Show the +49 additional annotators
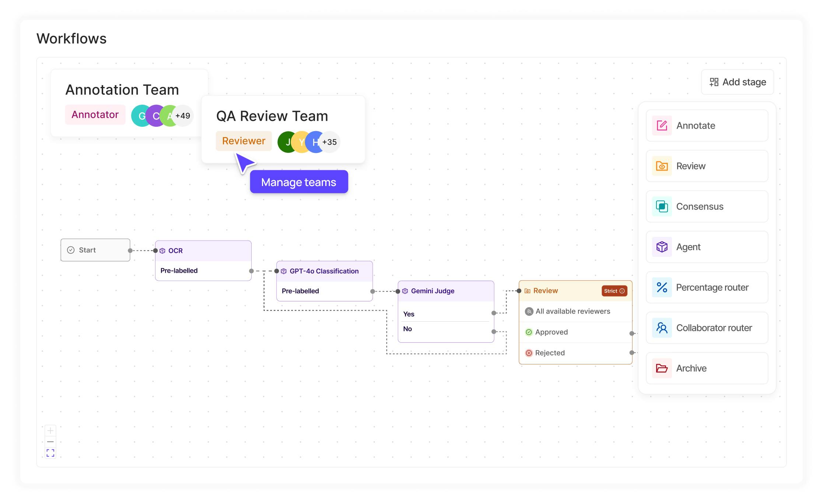 pos(183,116)
